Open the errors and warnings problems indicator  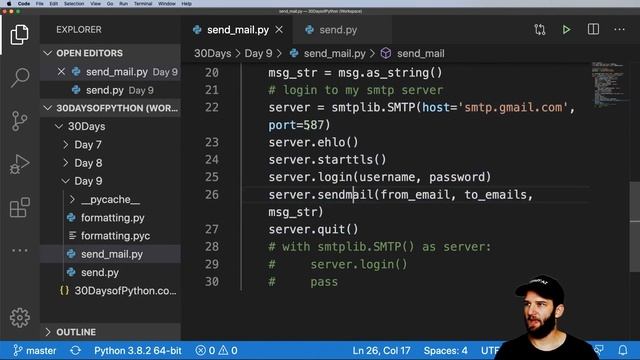216,351
